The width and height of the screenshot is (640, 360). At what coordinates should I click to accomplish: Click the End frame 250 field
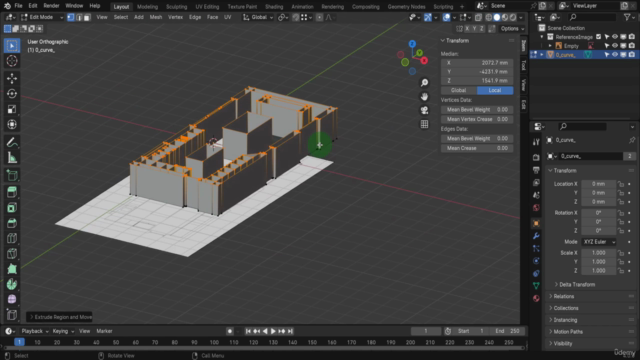pyautogui.click(x=507, y=331)
